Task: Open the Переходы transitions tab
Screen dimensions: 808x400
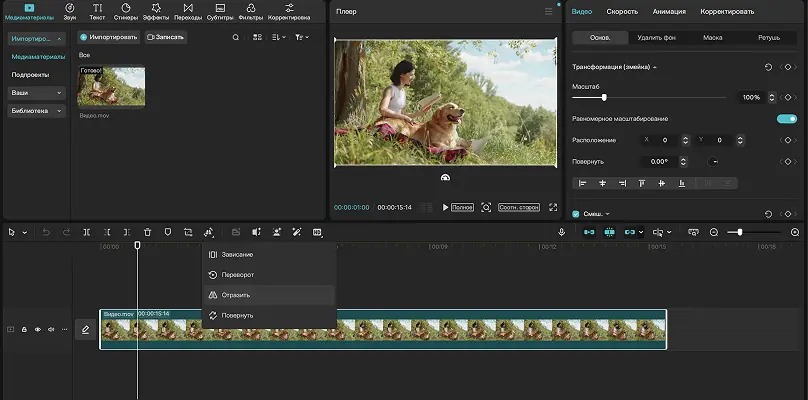Action: click(x=188, y=12)
